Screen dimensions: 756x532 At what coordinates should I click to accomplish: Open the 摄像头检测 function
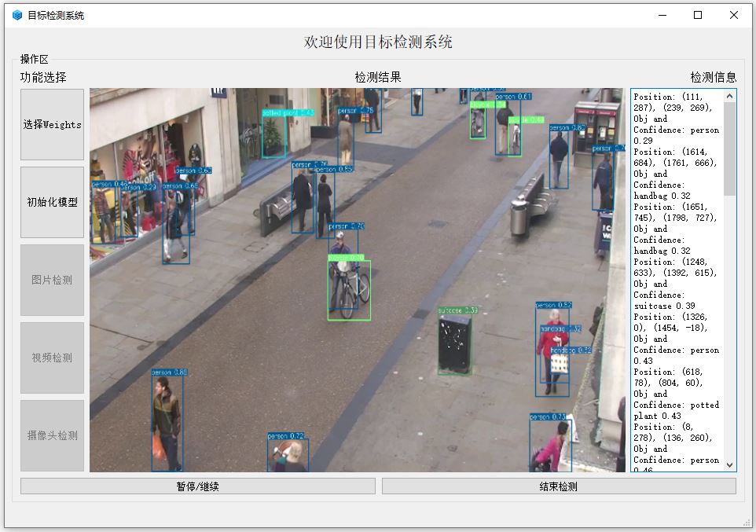coord(52,435)
